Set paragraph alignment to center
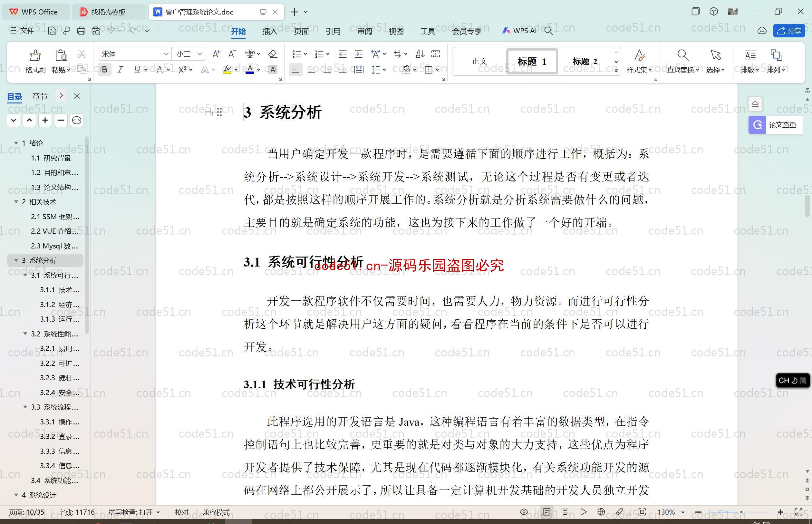This screenshot has width=812, height=524. click(311, 70)
